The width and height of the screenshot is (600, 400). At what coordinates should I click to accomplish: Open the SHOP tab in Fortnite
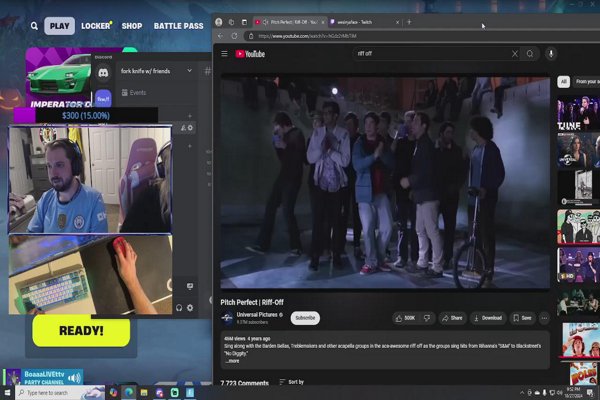132,26
